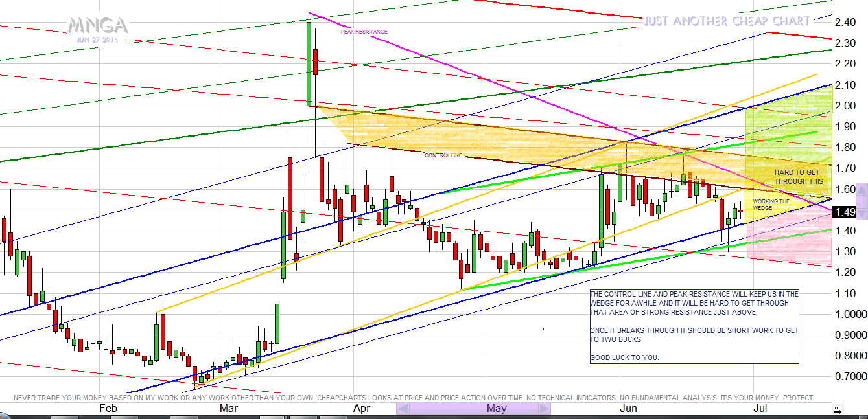The width and height of the screenshot is (868, 419).
Task: Click the HARD TO GET THROUGH THIS note
Action: pyautogui.click(x=798, y=177)
